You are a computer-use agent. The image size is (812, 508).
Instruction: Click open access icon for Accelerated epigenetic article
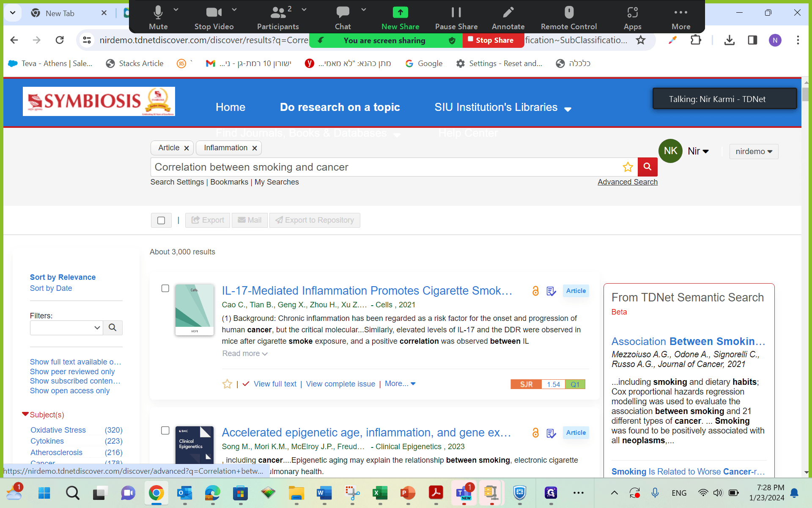click(x=535, y=433)
